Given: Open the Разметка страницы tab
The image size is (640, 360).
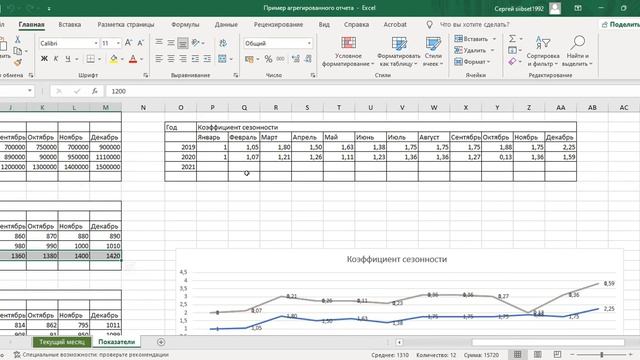Looking at the screenshot, I should [x=126, y=24].
